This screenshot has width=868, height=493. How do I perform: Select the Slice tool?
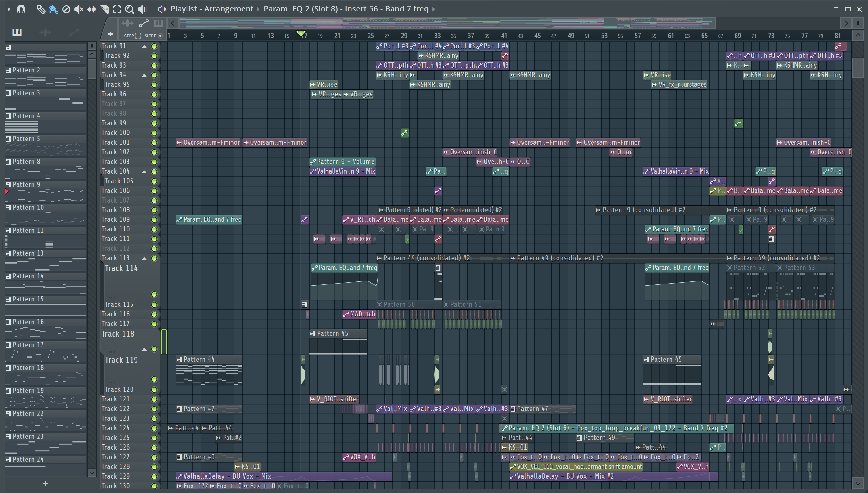104,9
